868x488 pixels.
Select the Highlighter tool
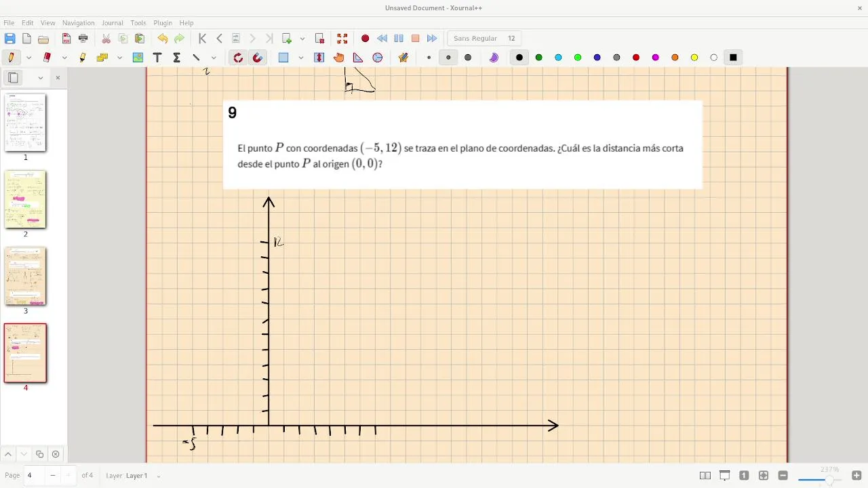[x=83, y=58]
